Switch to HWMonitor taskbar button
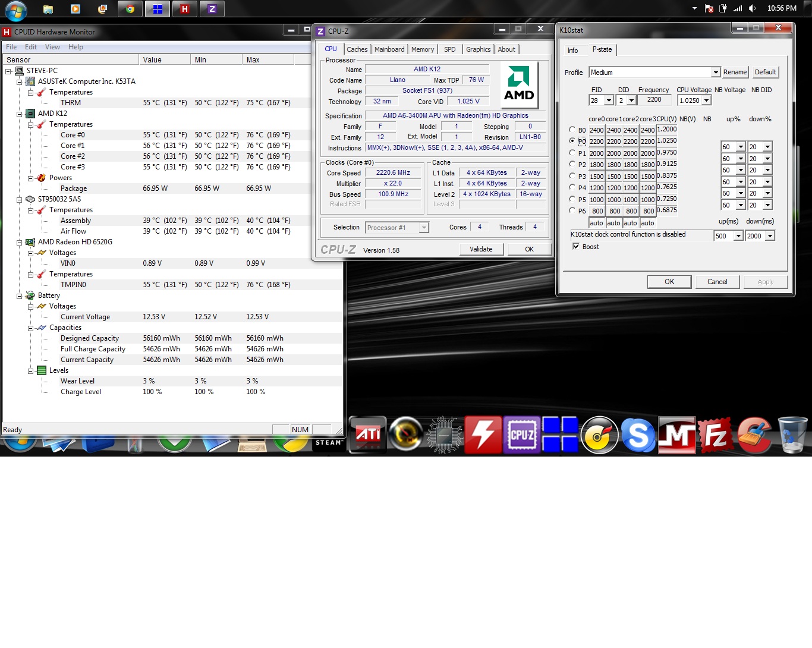Image resolution: width=812 pixels, height=648 pixels. tap(185, 9)
